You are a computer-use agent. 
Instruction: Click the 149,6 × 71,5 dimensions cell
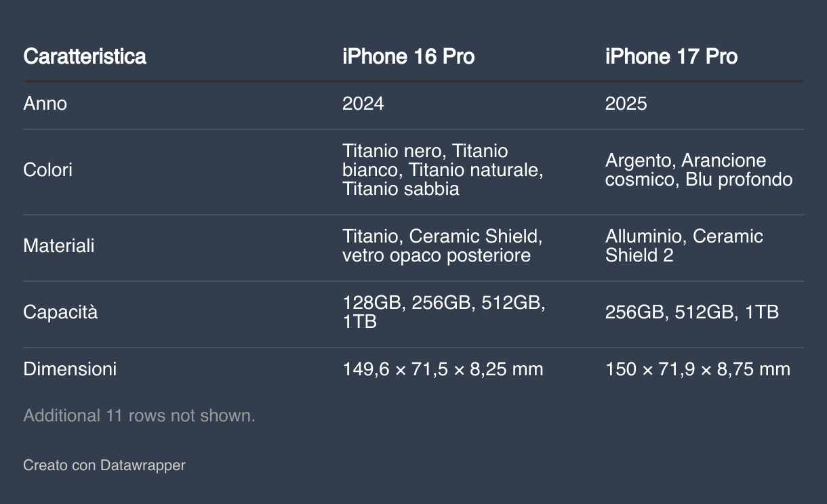(x=443, y=369)
